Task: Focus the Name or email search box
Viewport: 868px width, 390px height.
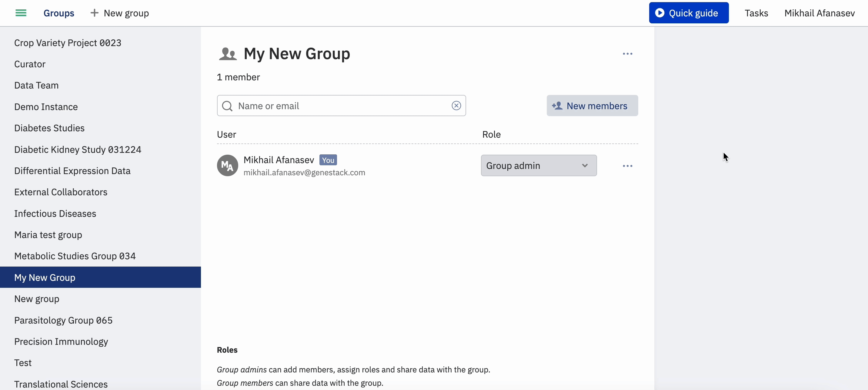Action: 341,106
